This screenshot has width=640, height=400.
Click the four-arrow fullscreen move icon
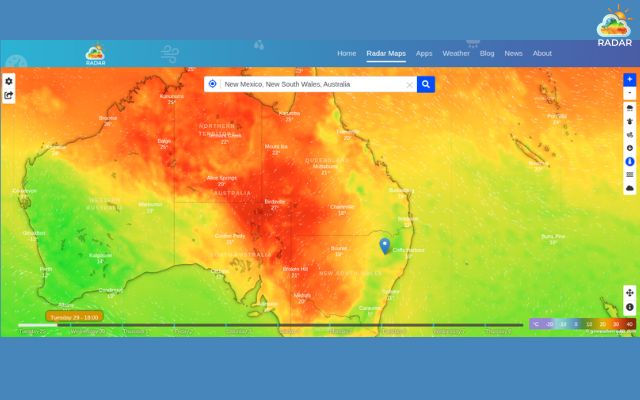coord(629,293)
